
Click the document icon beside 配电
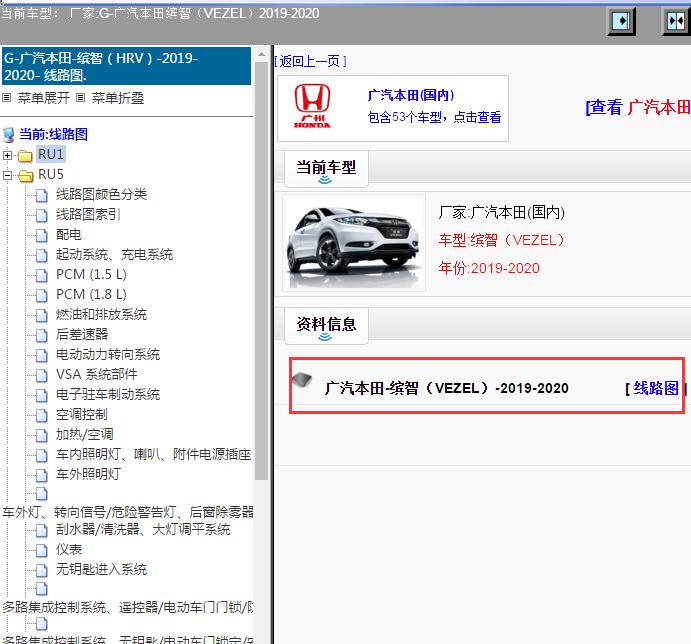point(41,235)
